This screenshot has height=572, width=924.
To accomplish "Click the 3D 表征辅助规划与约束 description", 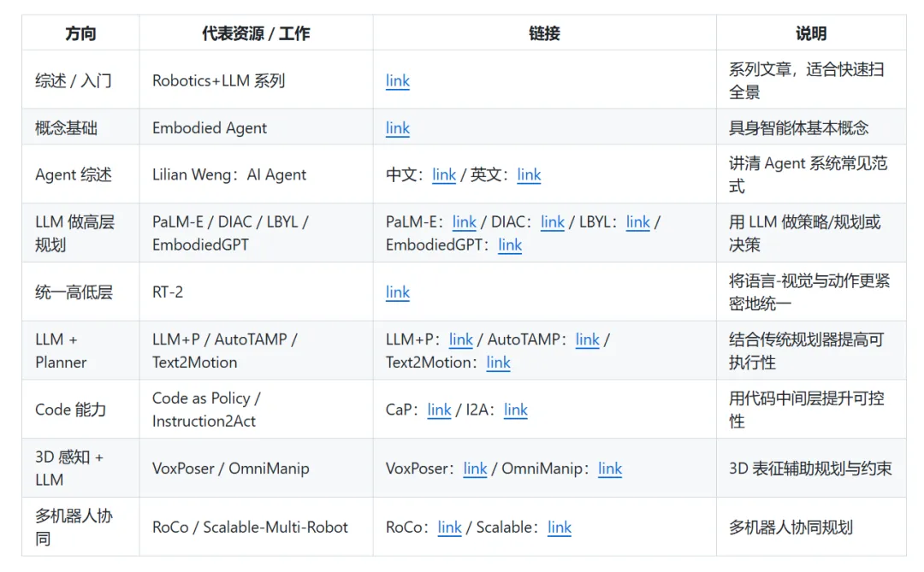I will (811, 469).
